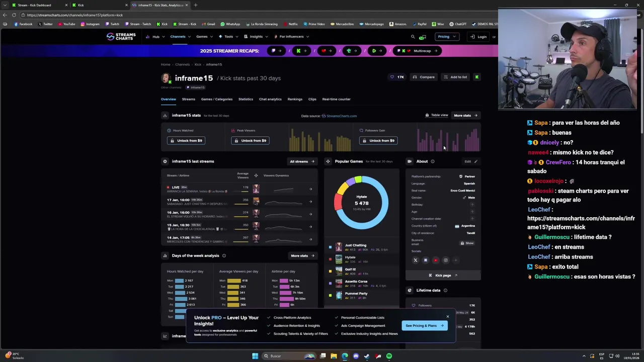Screen dimensions: 644x362
Task: Open the Kick page link
Action: click(x=443, y=275)
